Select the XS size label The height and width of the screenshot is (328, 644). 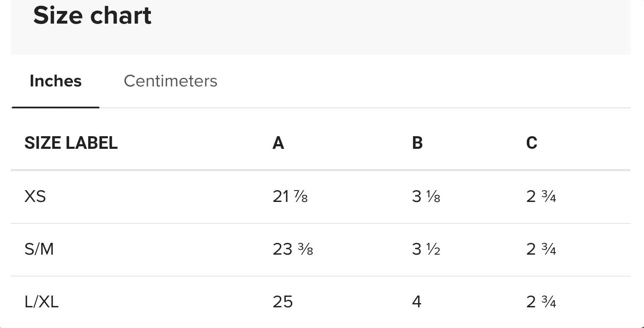35,196
